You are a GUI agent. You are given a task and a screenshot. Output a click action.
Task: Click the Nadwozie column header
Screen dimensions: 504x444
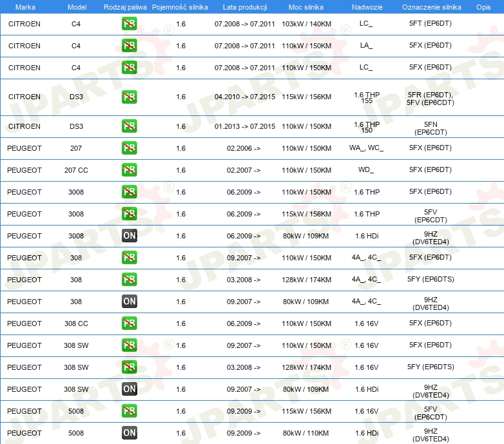(367, 7)
